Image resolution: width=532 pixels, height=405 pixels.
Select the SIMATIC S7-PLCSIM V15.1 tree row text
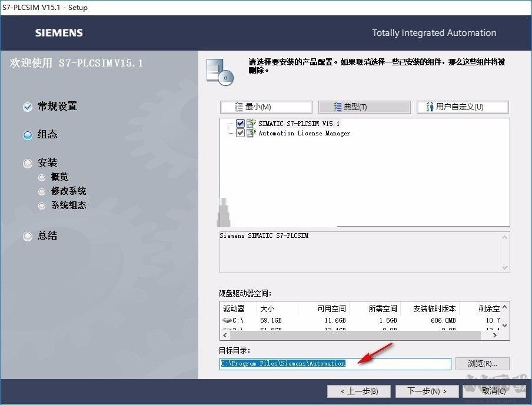tap(299, 124)
